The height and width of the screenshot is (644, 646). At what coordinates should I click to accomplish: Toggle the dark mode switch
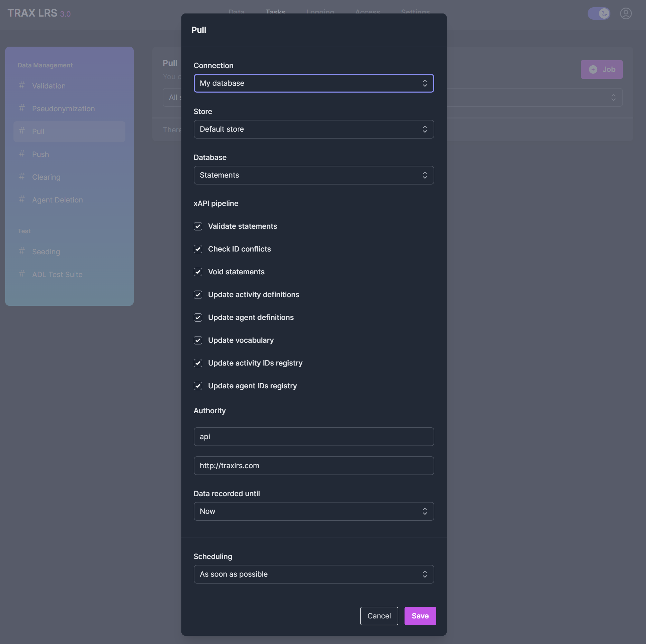pos(599,13)
